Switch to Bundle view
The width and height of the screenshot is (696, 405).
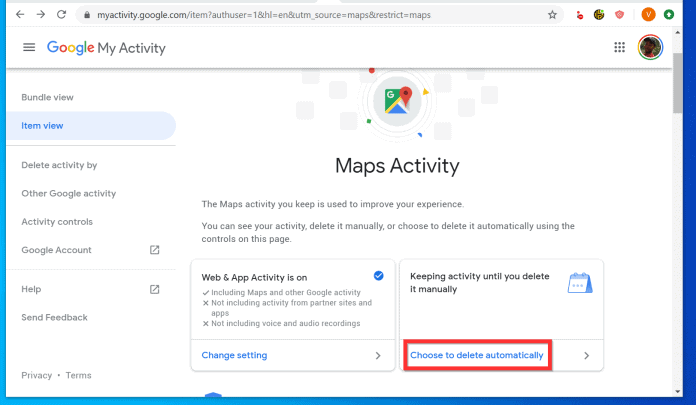47,97
